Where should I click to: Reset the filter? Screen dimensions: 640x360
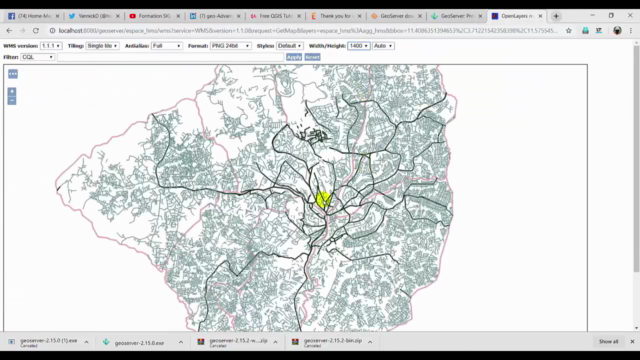point(312,57)
